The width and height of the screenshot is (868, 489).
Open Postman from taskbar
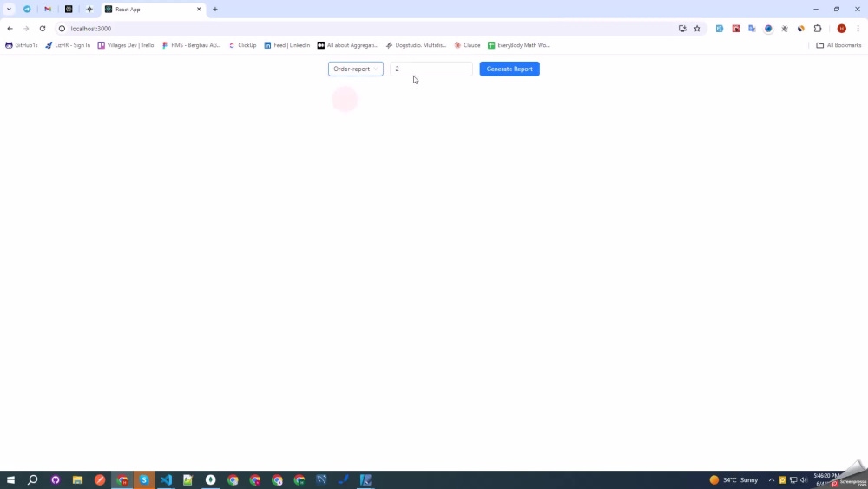pyautogui.click(x=100, y=479)
